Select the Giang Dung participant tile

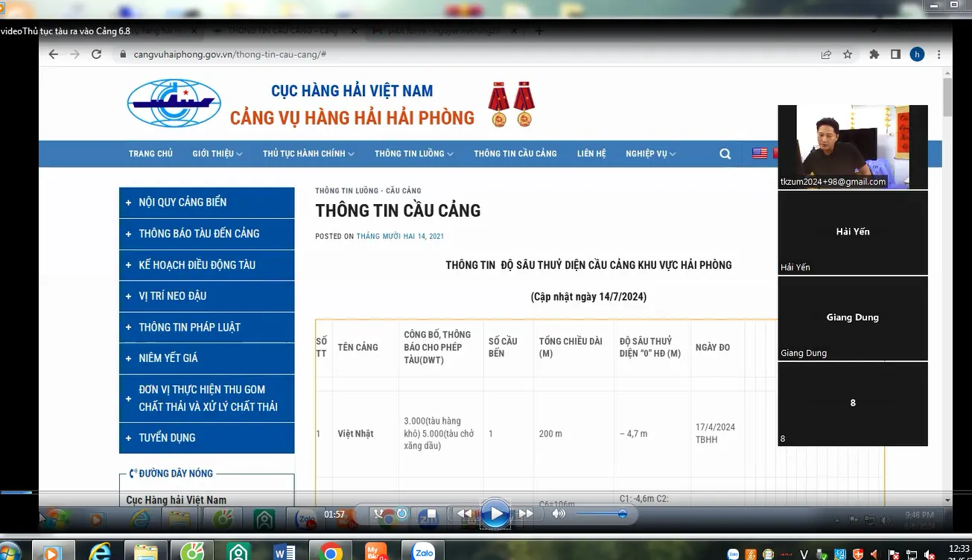853,318
